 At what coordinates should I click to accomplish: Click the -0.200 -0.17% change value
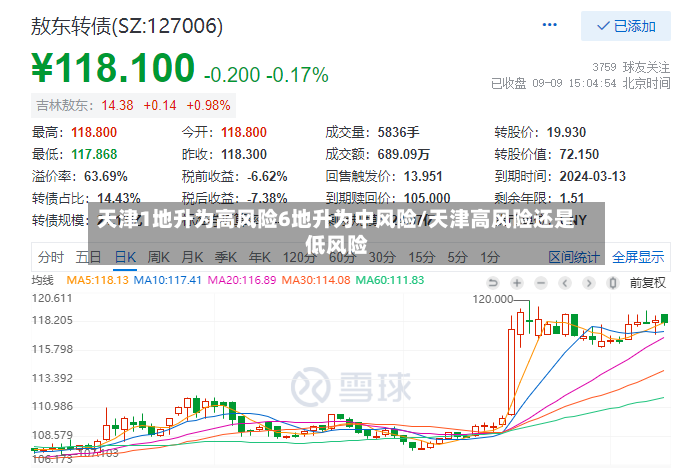[266, 75]
